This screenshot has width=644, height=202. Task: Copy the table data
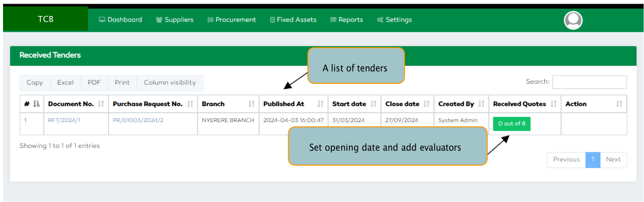(x=35, y=83)
